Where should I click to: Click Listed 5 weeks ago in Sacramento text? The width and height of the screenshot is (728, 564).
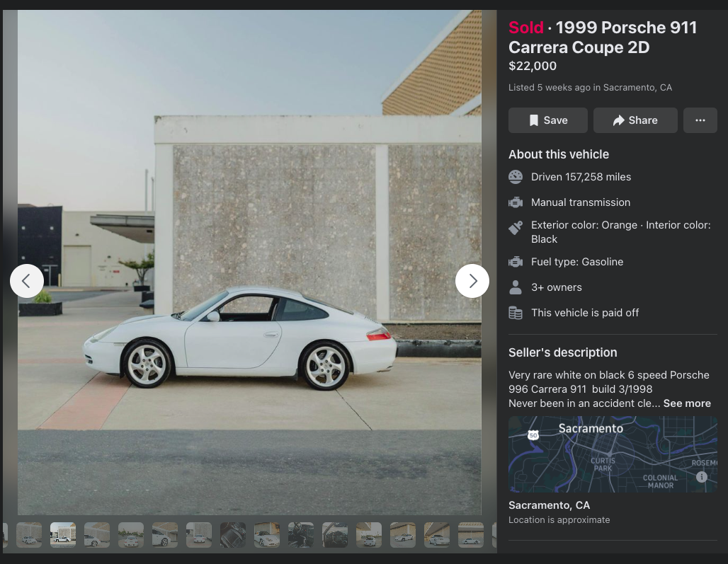[590, 88]
